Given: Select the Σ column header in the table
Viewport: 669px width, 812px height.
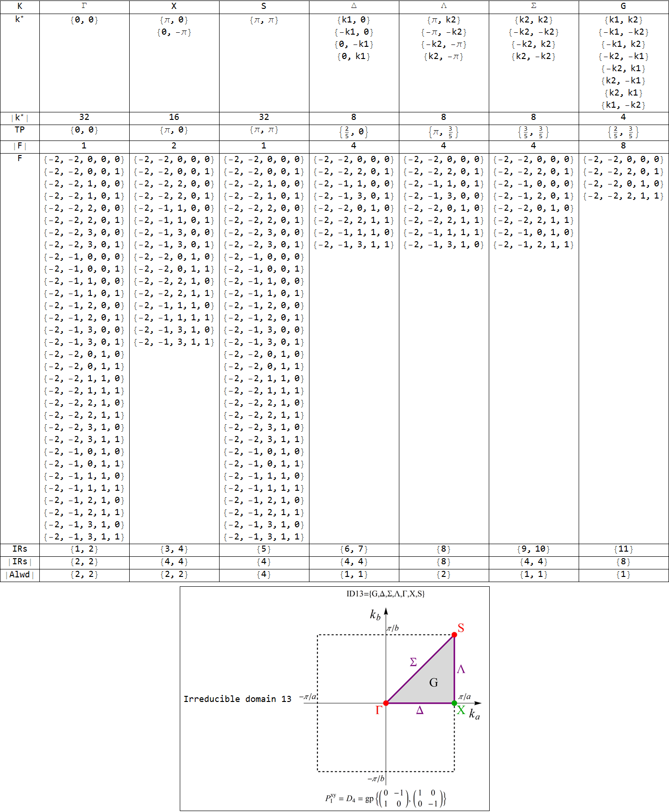Looking at the screenshot, I should [534, 6].
